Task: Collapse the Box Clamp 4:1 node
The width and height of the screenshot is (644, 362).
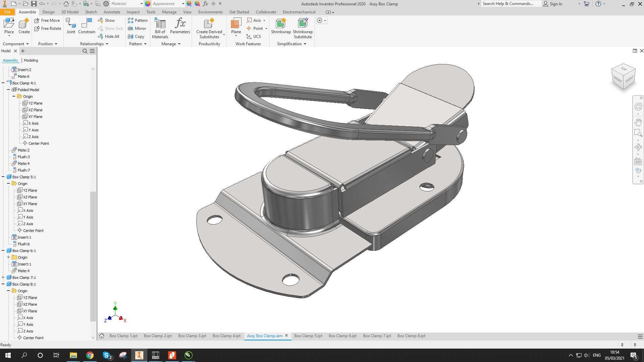Action: 3,83
